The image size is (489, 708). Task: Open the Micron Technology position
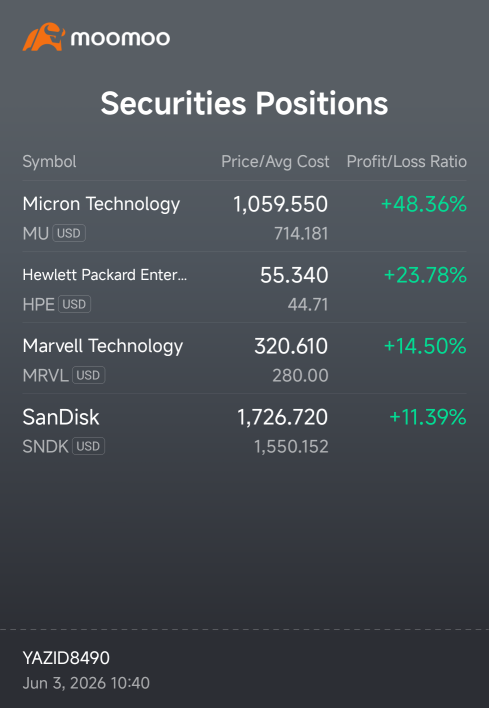pos(244,217)
